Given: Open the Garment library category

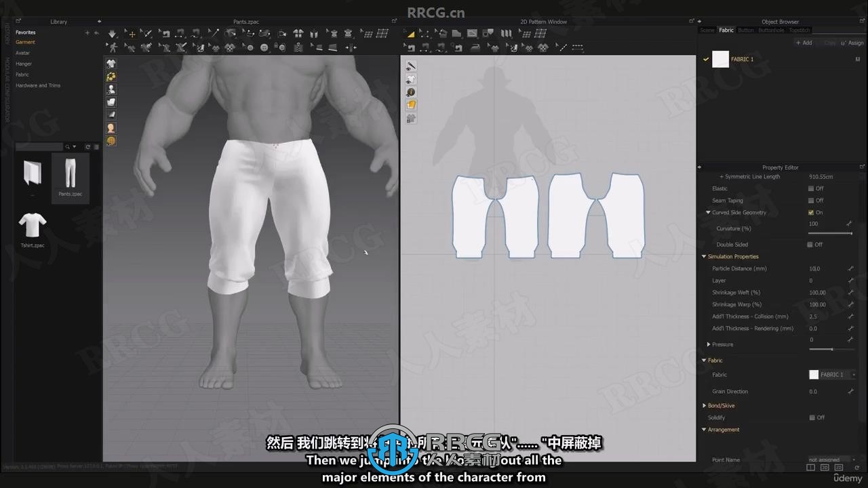Looking at the screenshot, I should pos(25,42).
